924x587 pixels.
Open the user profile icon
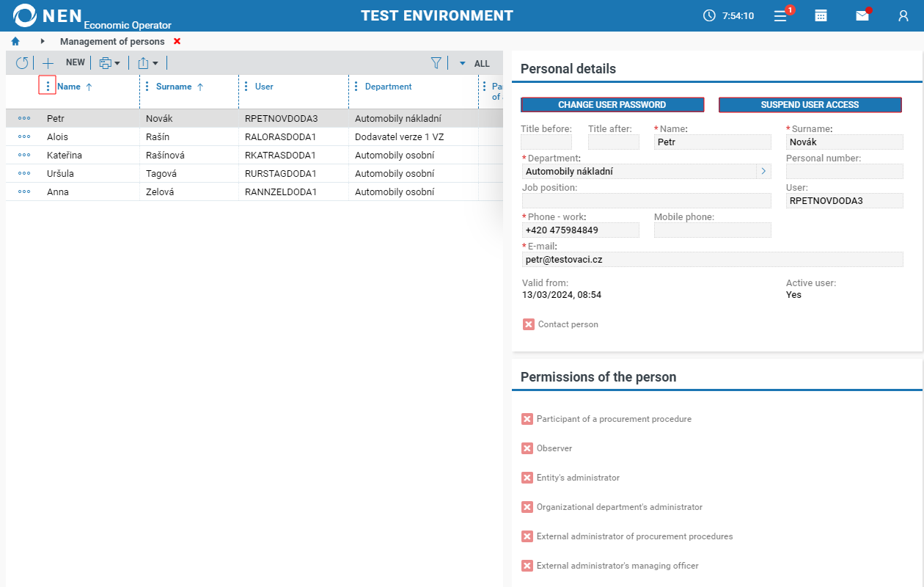click(903, 15)
